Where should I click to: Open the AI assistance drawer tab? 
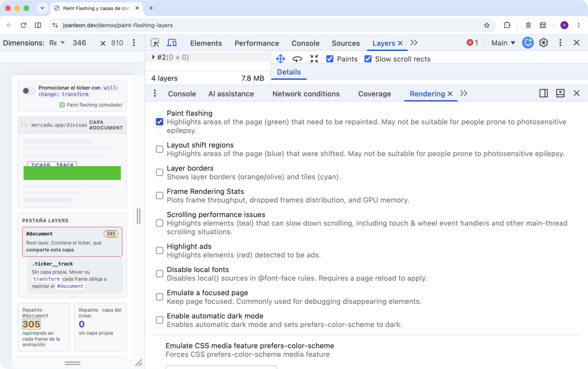pos(231,94)
